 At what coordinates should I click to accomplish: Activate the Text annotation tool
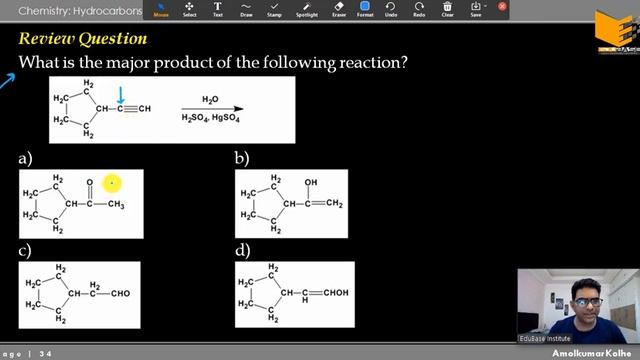point(218,9)
